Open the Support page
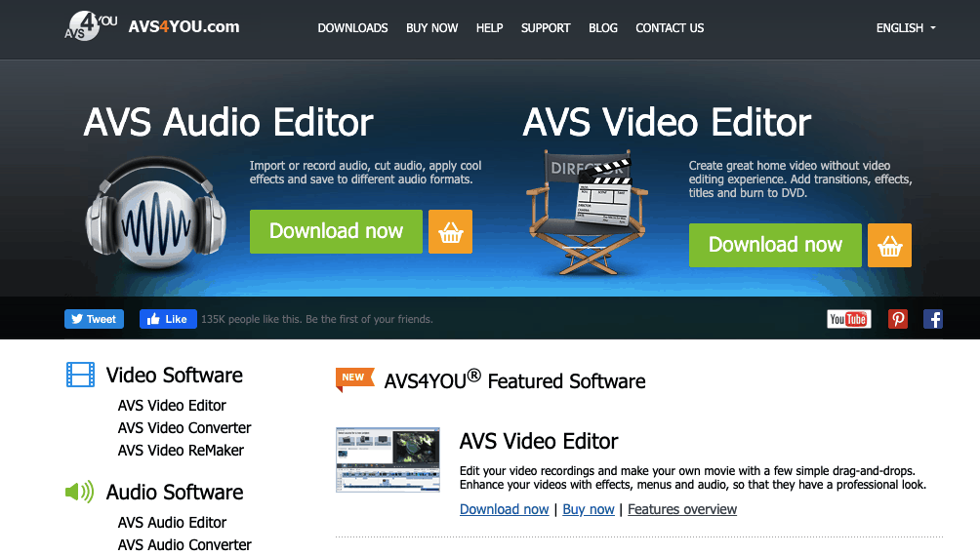 click(546, 28)
